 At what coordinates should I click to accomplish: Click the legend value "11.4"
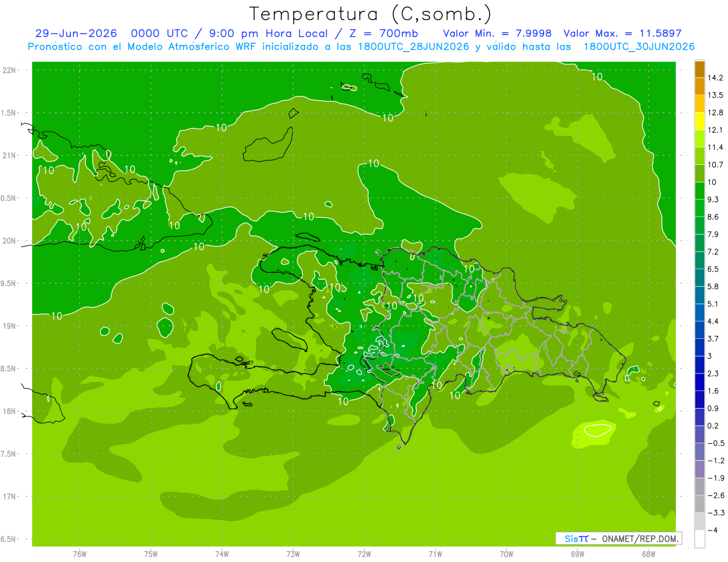[x=715, y=147]
